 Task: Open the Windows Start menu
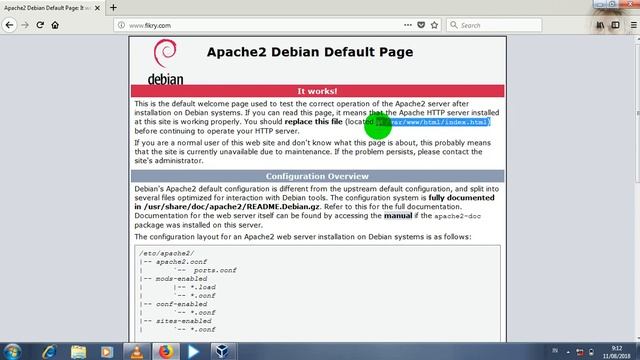coord(12,351)
